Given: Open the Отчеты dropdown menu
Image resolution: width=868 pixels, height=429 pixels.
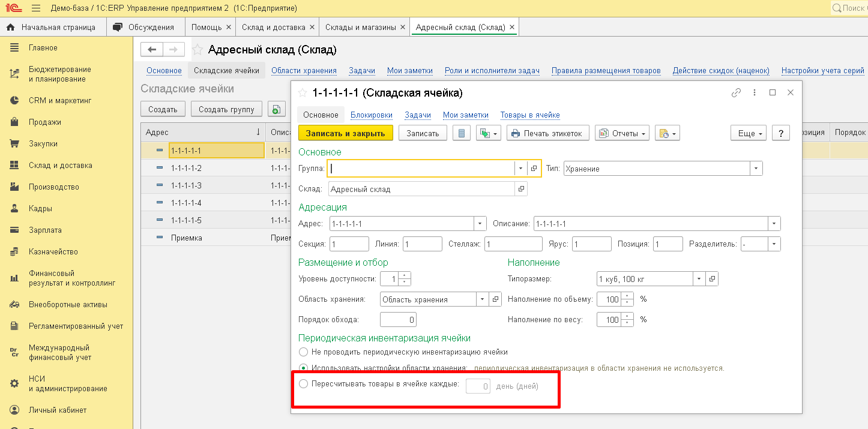Looking at the screenshot, I should point(622,133).
